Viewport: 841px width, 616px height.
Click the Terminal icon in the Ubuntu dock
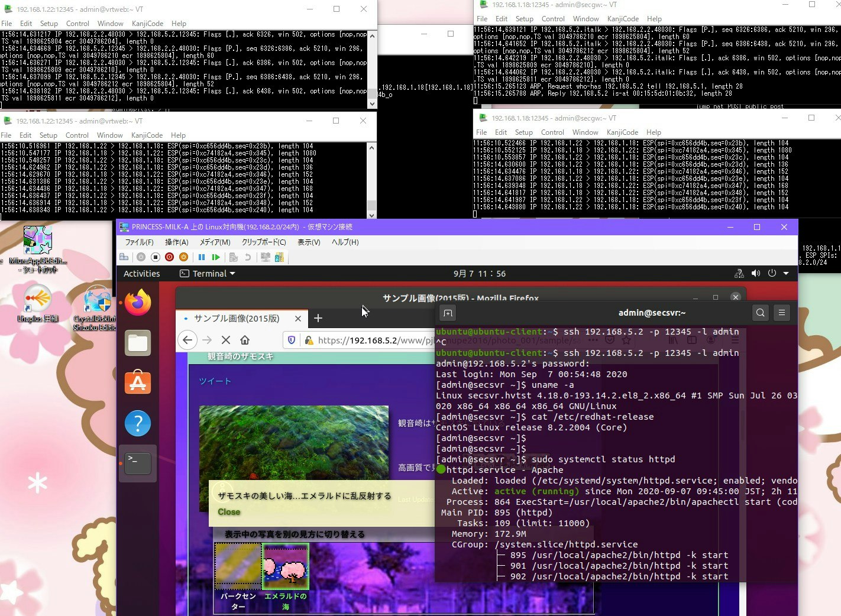click(x=138, y=463)
